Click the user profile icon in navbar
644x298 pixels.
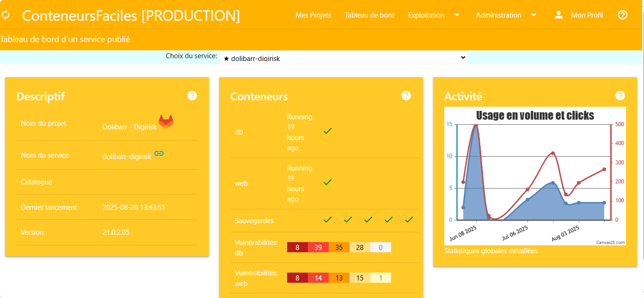click(558, 15)
